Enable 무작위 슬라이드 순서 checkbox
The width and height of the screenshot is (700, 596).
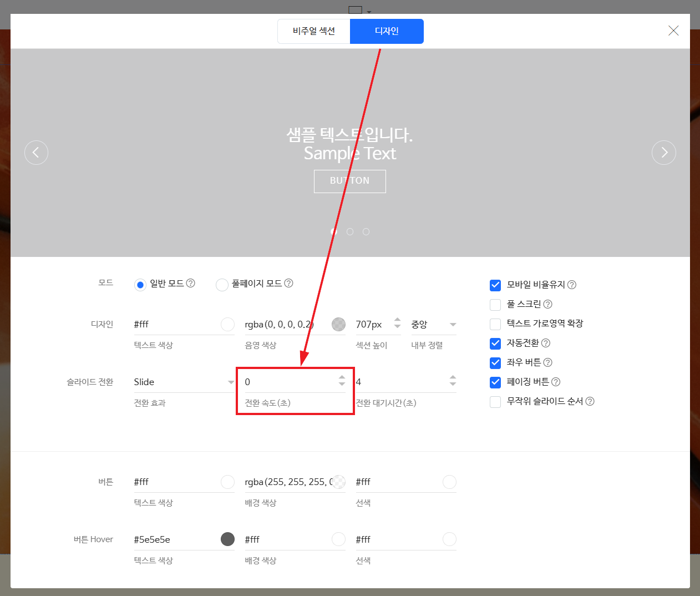[495, 402]
